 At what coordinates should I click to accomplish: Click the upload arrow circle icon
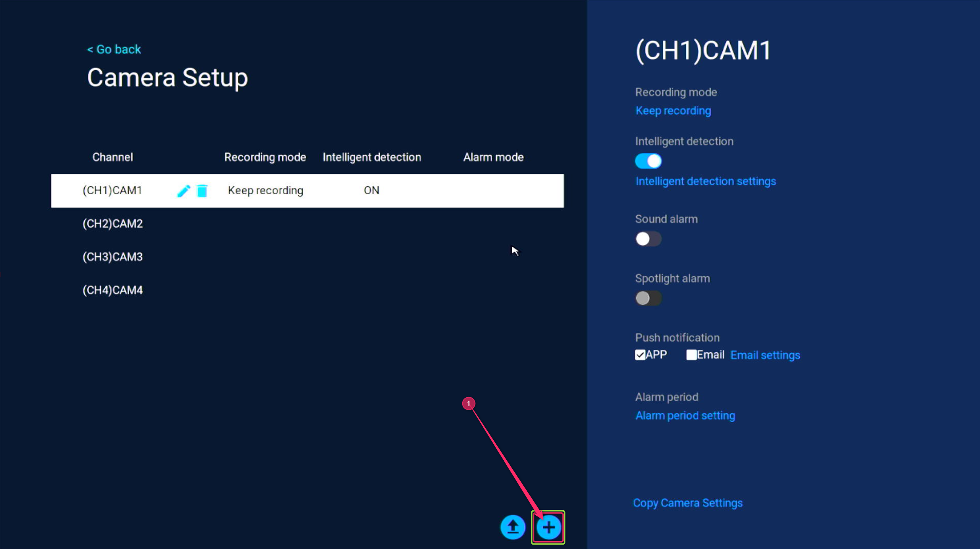513,527
